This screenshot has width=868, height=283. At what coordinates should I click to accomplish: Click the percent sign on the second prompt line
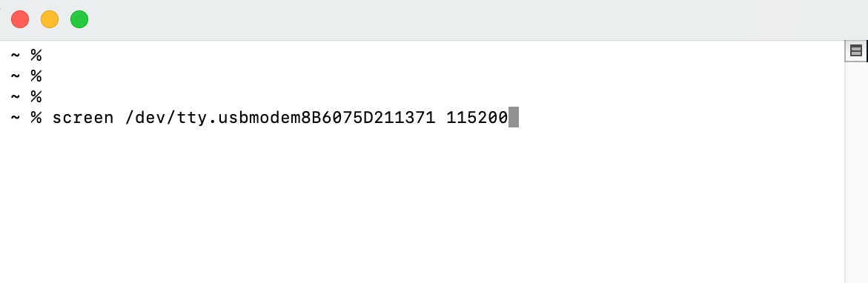click(36, 76)
